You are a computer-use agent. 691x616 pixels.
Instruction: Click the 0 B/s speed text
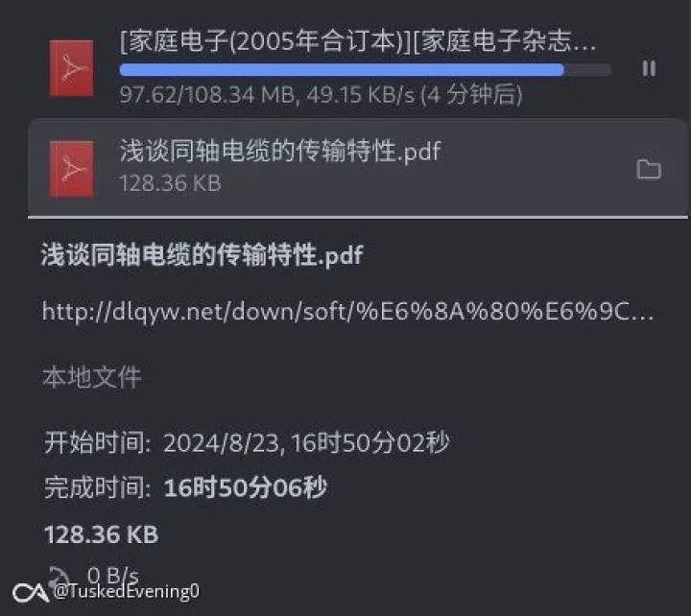113,575
